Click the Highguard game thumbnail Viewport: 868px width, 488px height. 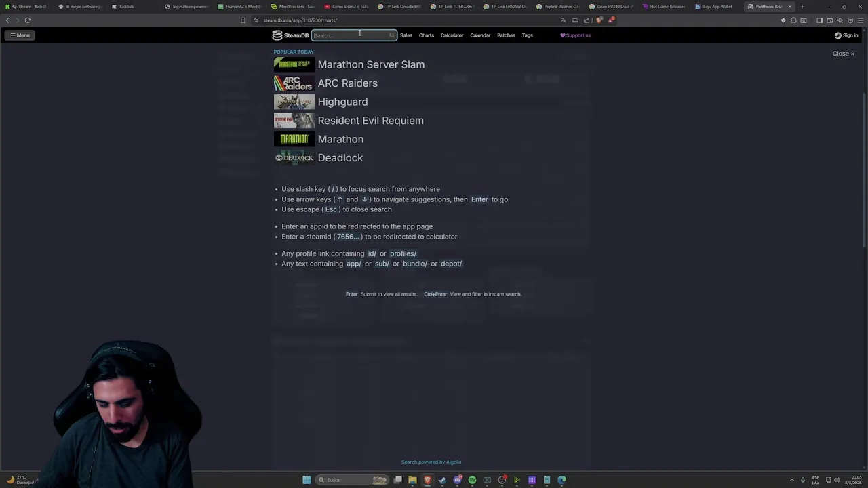click(x=294, y=102)
